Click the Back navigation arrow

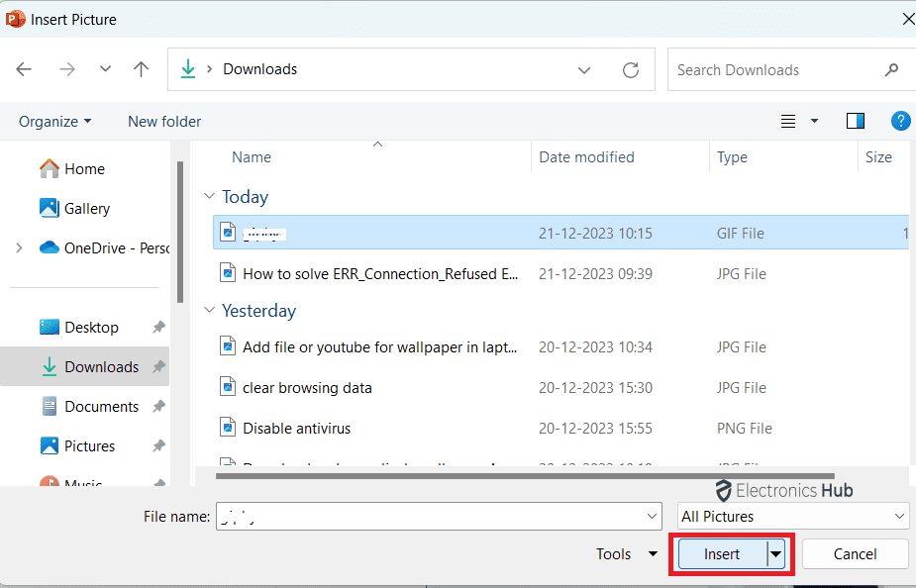click(24, 69)
